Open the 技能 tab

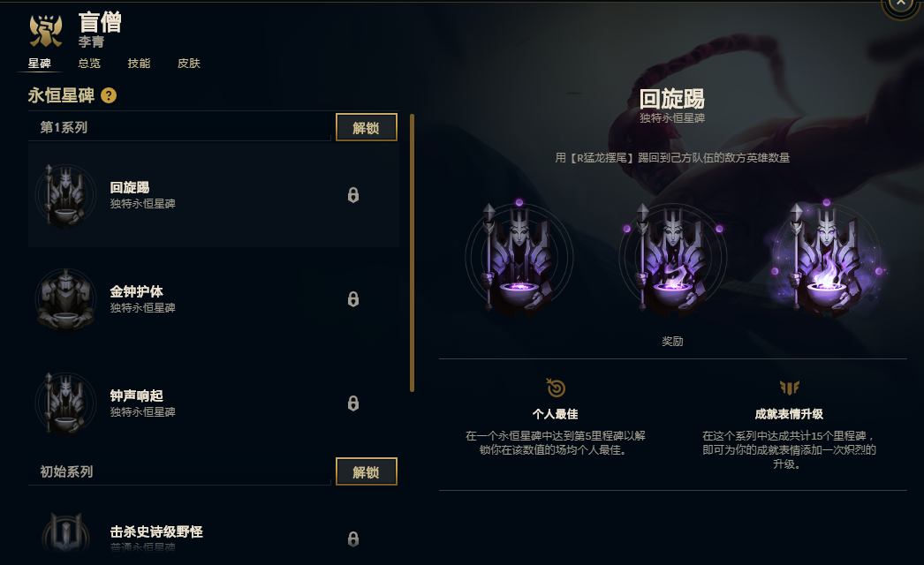click(x=139, y=63)
